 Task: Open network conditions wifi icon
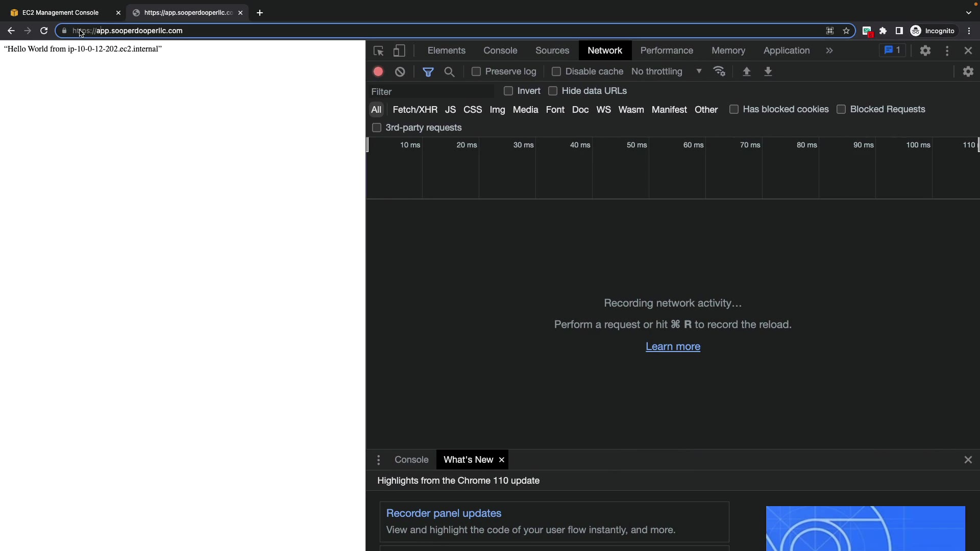pyautogui.click(x=719, y=71)
